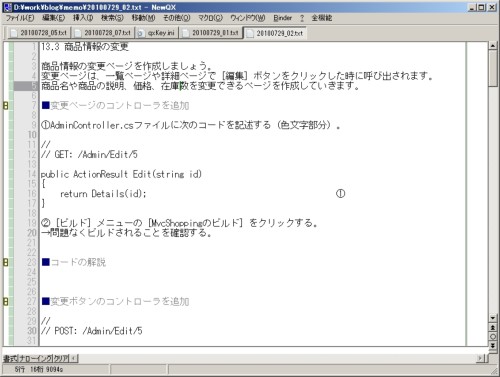Open the Binder menu
Screen dimensions: 500x377
click(x=282, y=18)
